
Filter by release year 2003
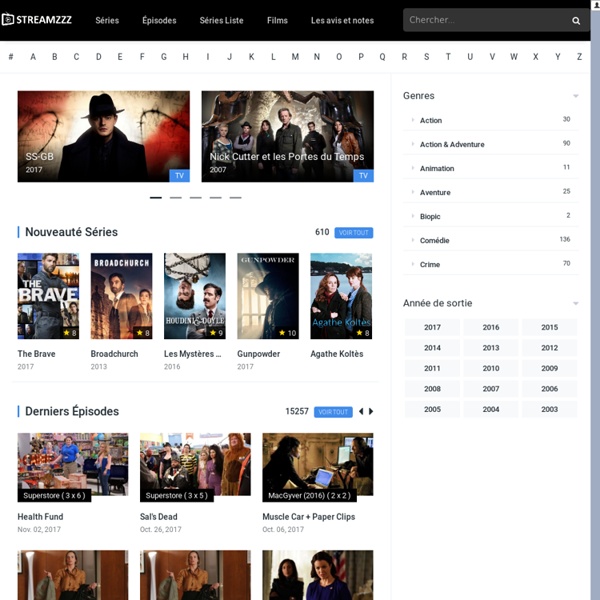[x=549, y=409]
